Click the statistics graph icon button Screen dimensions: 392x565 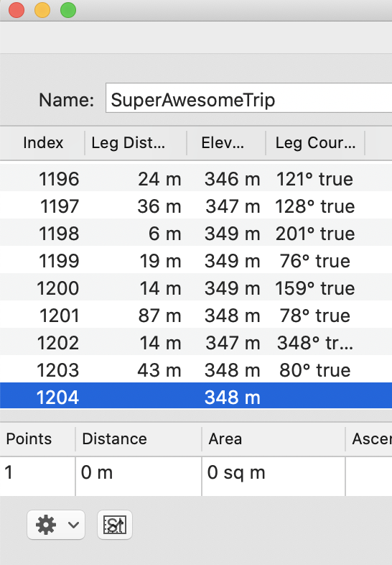[x=114, y=525]
